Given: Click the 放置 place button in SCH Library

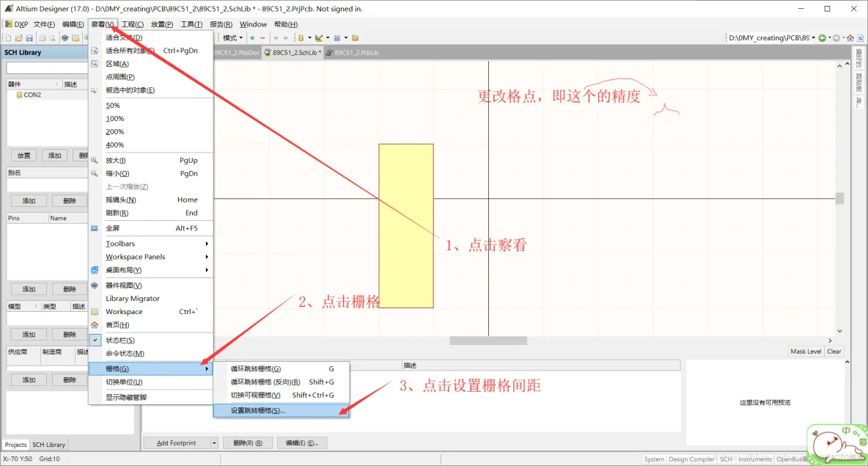Looking at the screenshot, I should (x=23, y=156).
